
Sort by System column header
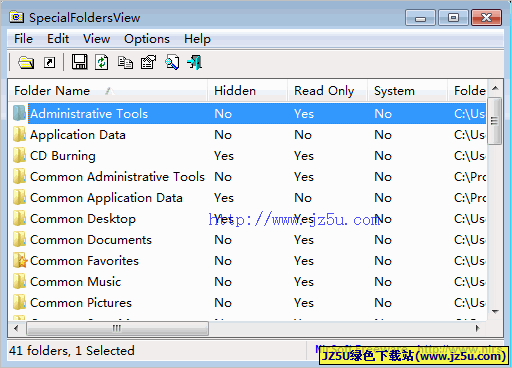coord(408,91)
